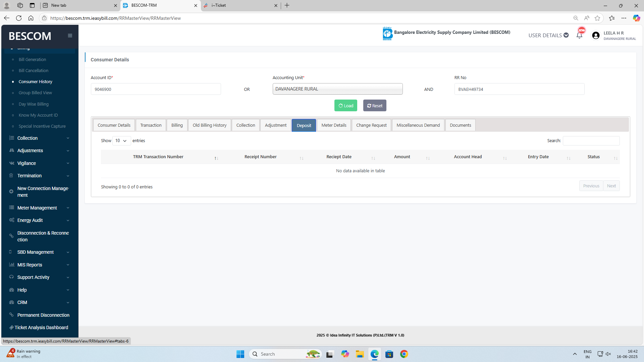Viewport: 644px width, 362px height.
Task: Click the Reset button
Action: (375, 106)
